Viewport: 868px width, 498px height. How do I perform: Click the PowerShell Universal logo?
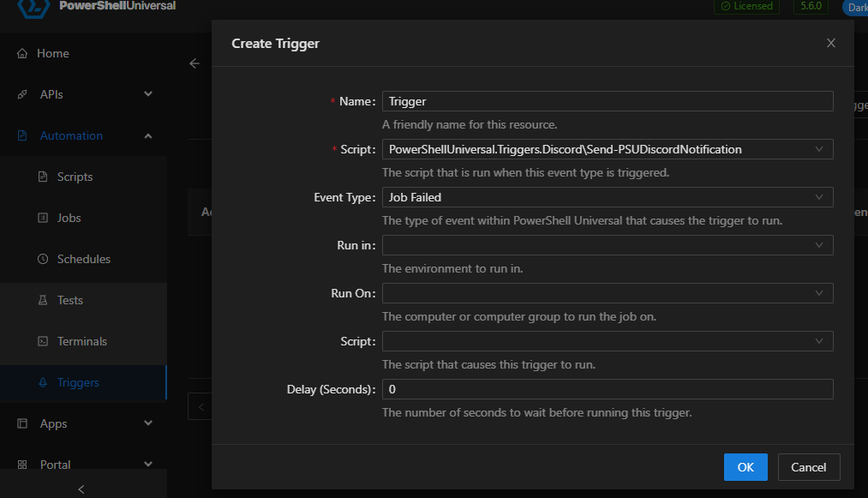pyautogui.click(x=33, y=8)
